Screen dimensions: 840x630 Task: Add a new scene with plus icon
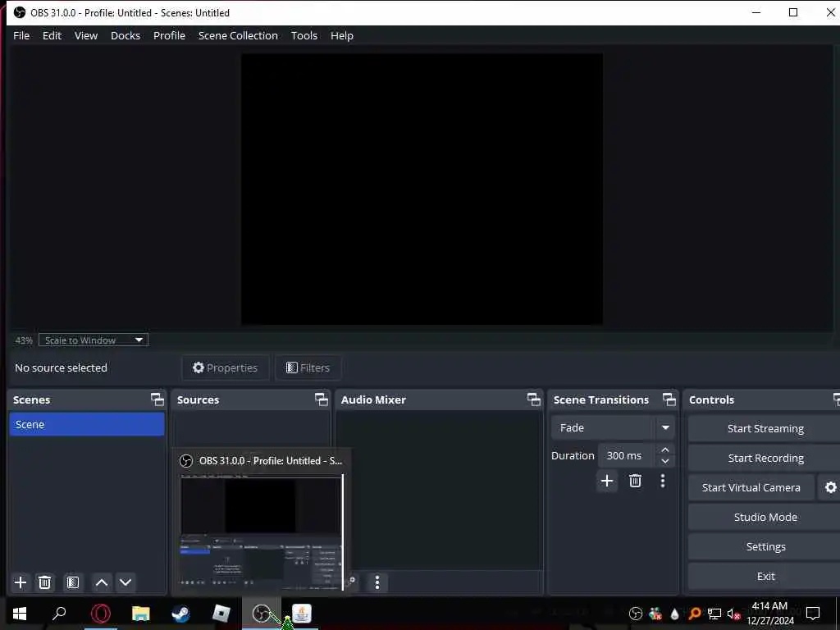(21, 582)
